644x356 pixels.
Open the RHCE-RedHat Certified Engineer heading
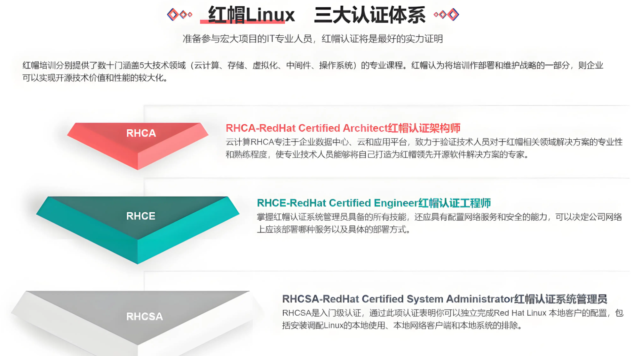[374, 203]
